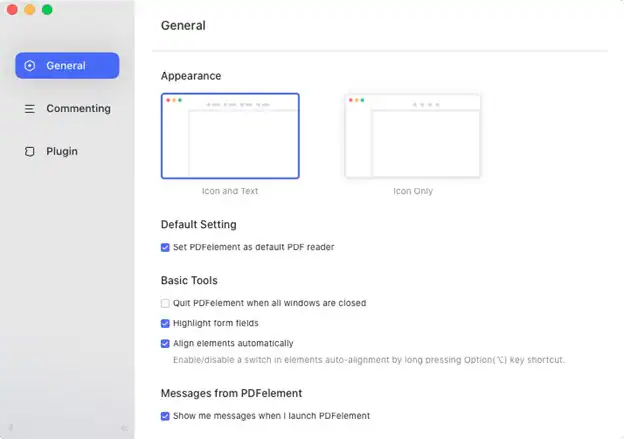Toggle the Highlight form fields checkbox
624x439 pixels.
tap(166, 323)
